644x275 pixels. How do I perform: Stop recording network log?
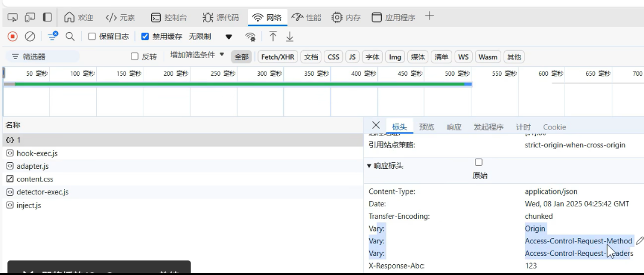[x=13, y=36]
